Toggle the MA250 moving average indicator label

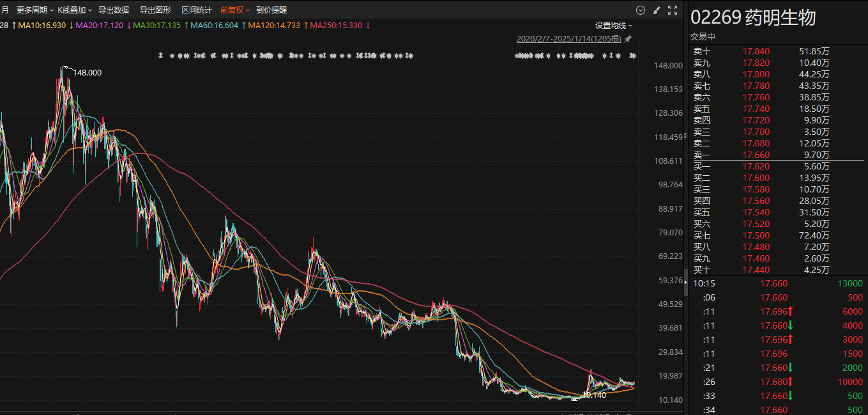tap(336, 26)
